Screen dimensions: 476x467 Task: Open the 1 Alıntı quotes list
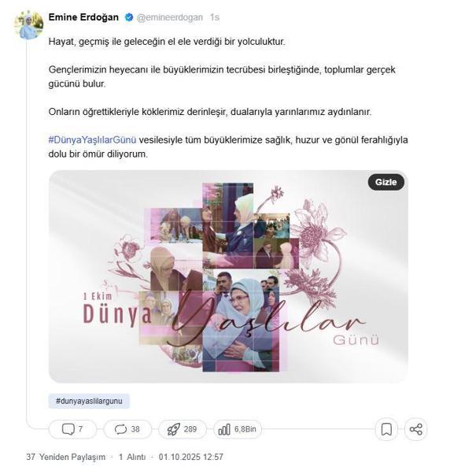coord(132,457)
